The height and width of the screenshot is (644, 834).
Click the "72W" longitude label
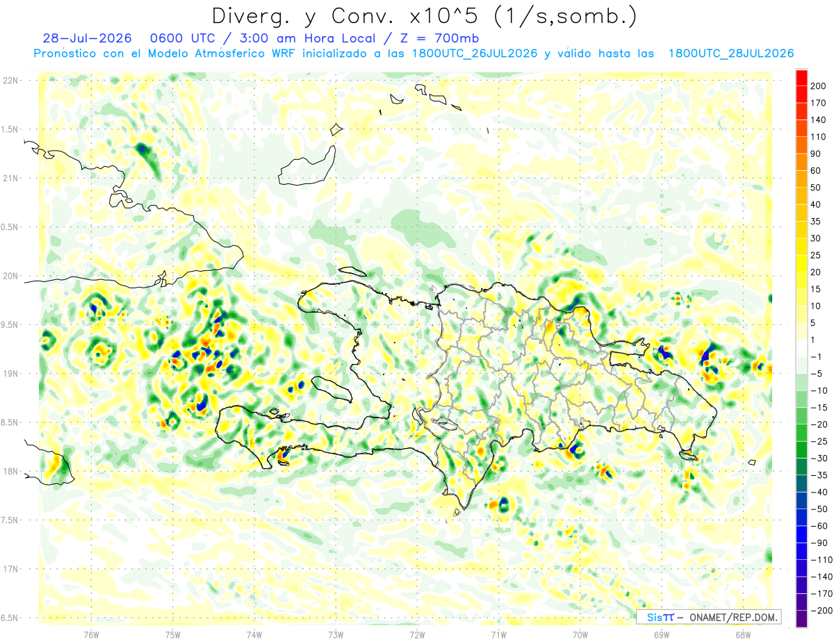coord(417,635)
